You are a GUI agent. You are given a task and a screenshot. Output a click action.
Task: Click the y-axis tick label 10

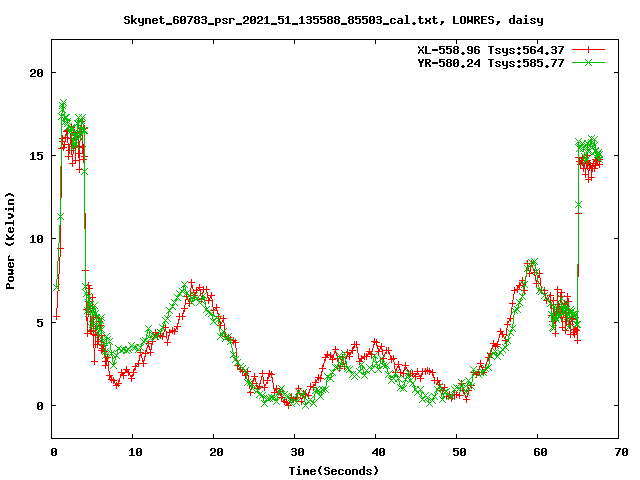(x=36, y=239)
